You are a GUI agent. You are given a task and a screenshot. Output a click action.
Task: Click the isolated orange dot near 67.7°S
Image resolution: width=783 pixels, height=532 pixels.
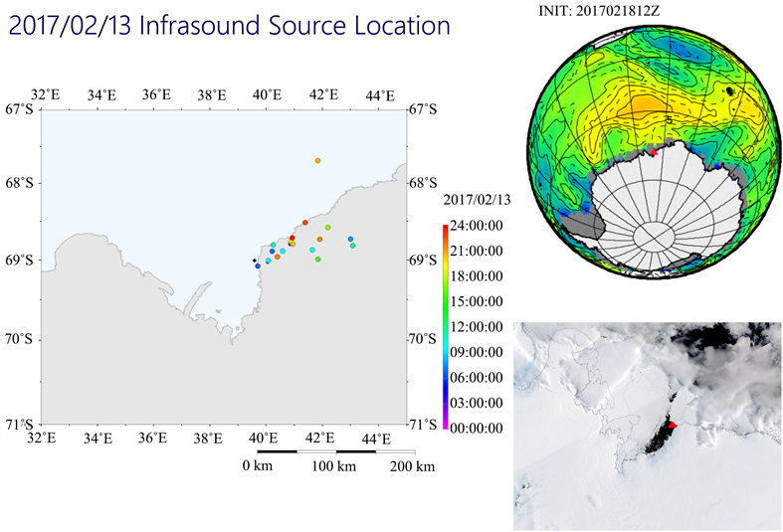point(317,160)
